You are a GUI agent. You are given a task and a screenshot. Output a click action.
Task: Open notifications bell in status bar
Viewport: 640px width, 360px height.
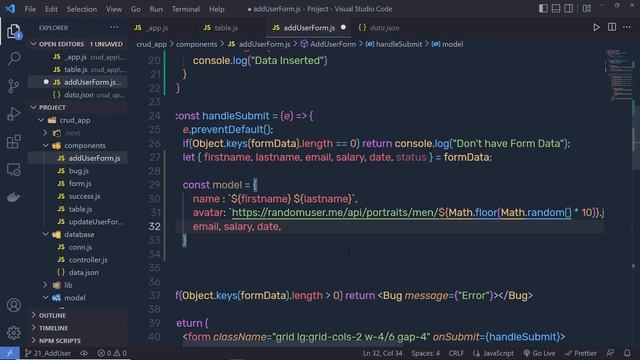(627, 353)
